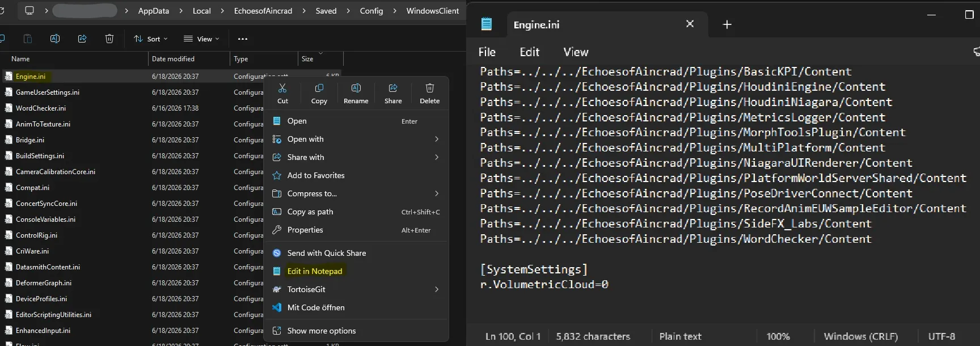
Task: Click the Share icon in context menu
Action: [x=393, y=88]
